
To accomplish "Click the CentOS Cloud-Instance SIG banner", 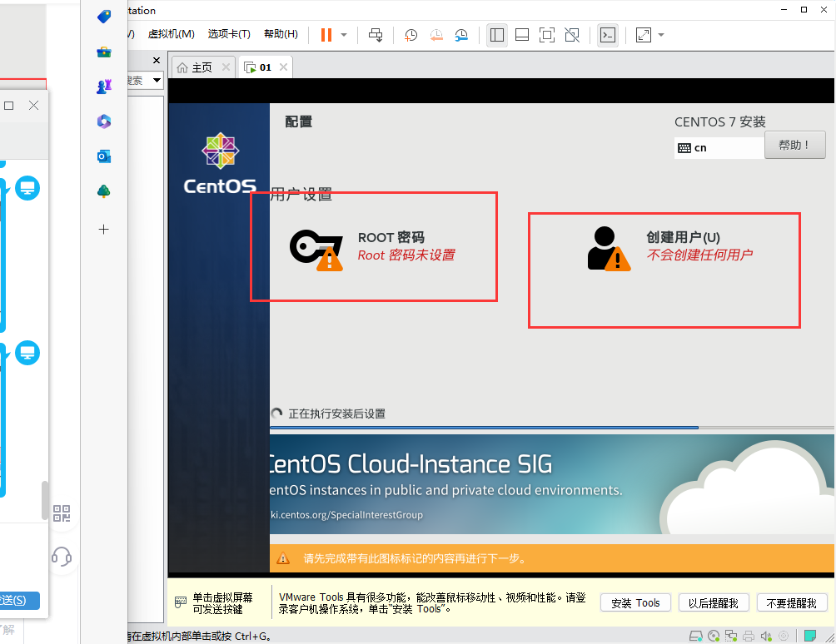I will [x=551, y=484].
